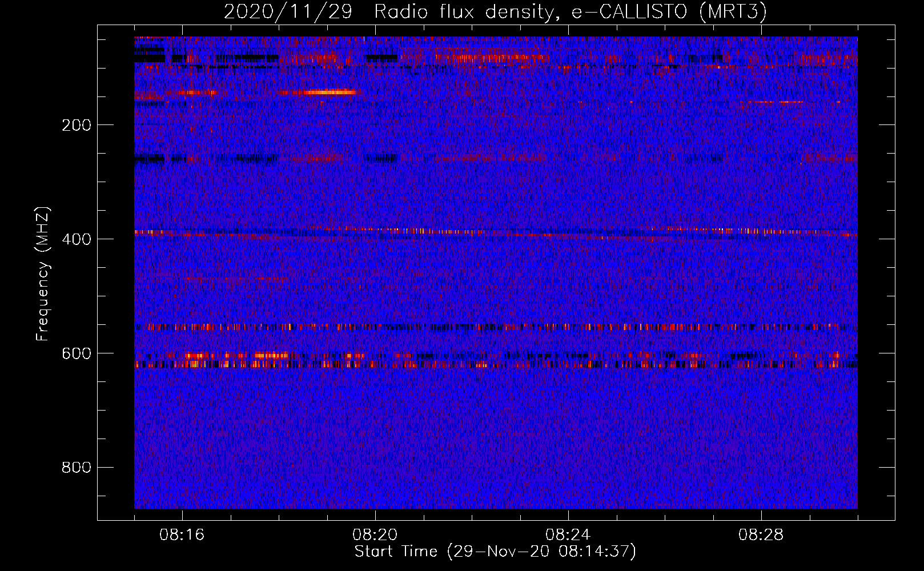Click the 08:20 time tick label
The width and height of the screenshot is (924, 571).
(x=375, y=535)
